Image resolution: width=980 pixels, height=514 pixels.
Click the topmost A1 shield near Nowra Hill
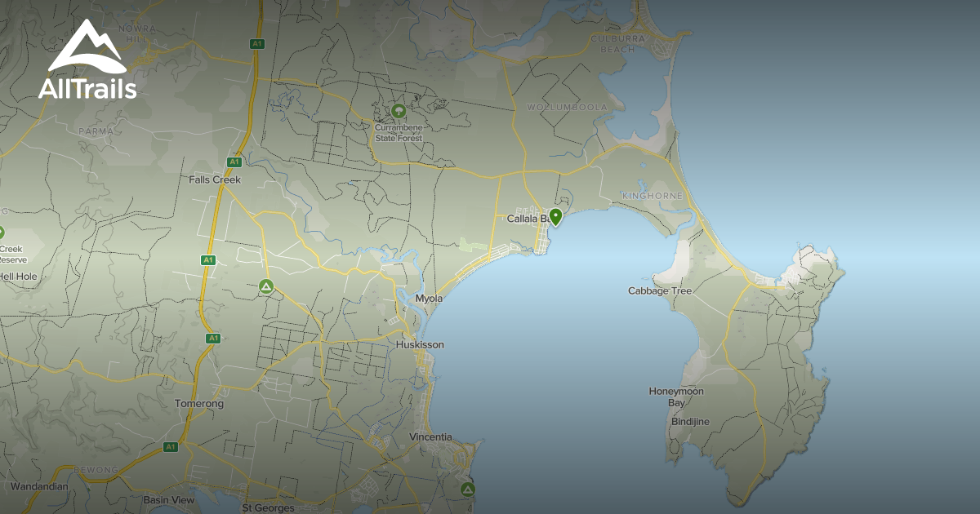[257, 43]
